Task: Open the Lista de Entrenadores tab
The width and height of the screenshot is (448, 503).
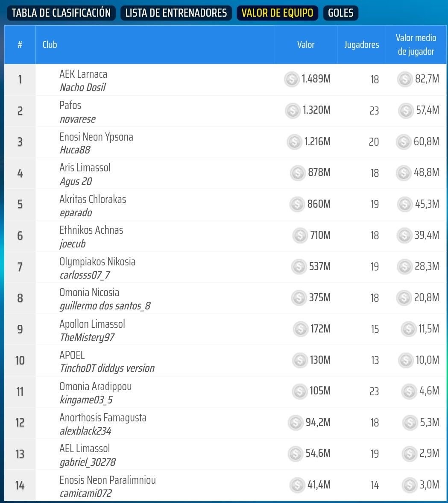Action: pyautogui.click(x=176, y=13)
